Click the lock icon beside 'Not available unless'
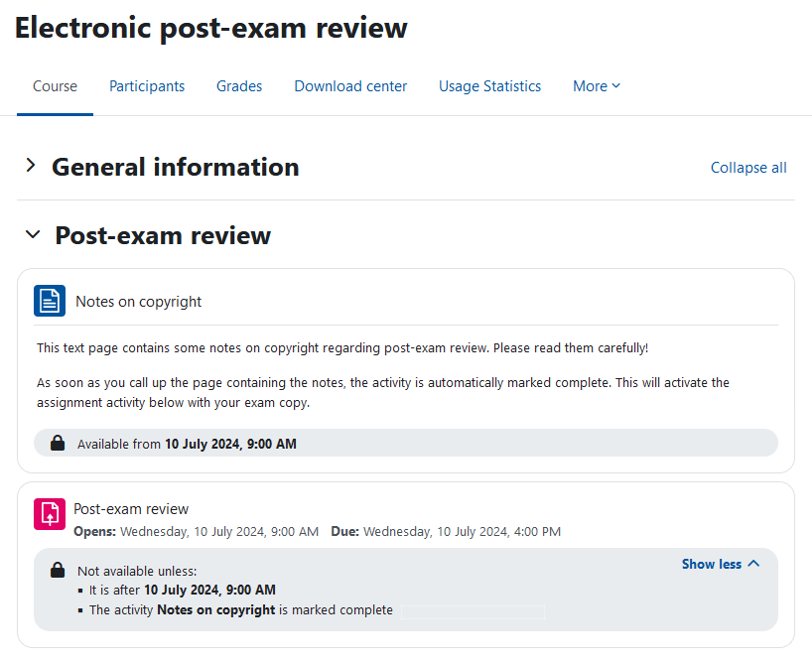 57,569
